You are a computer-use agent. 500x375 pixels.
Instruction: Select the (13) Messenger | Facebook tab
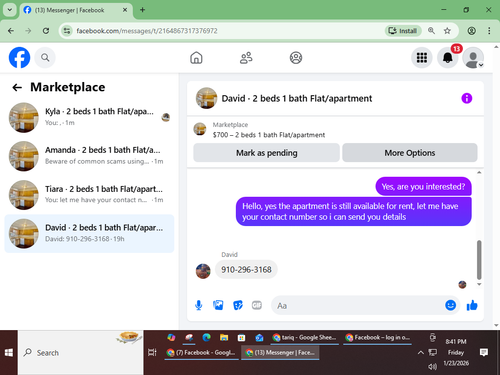pyautogui.click(x=76, y=10)
